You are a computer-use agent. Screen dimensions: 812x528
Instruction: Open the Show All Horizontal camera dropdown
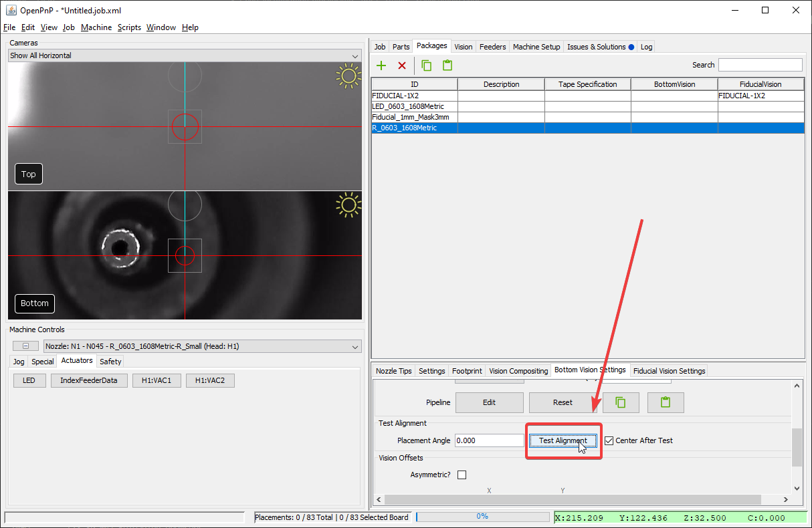point(185,55)
